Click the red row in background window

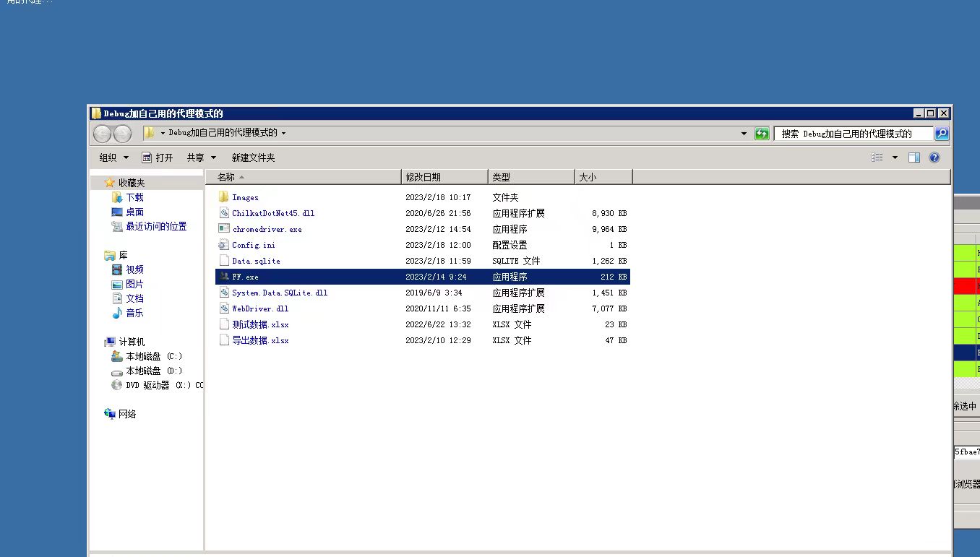tap(967, 286)
